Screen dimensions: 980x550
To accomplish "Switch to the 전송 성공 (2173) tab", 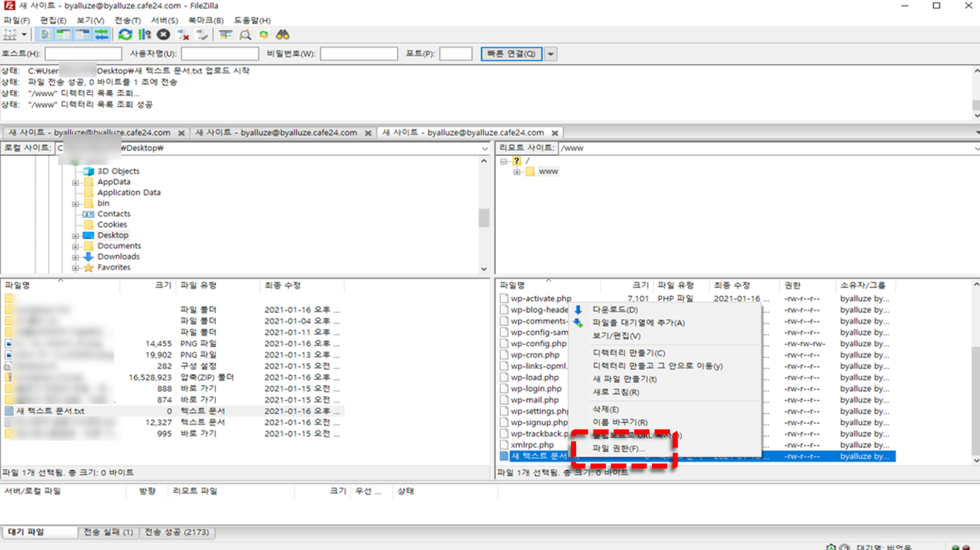I will pyautogui.click(x=178, y=533).
